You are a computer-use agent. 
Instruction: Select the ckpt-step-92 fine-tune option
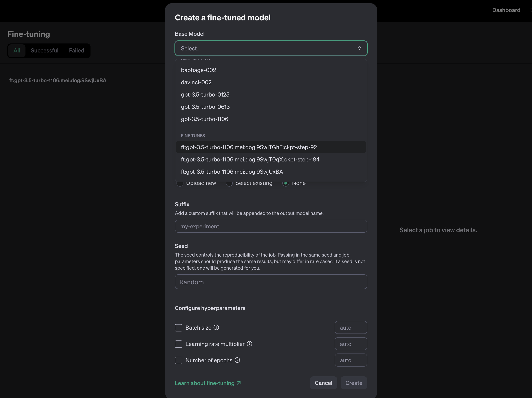[249, 147]
